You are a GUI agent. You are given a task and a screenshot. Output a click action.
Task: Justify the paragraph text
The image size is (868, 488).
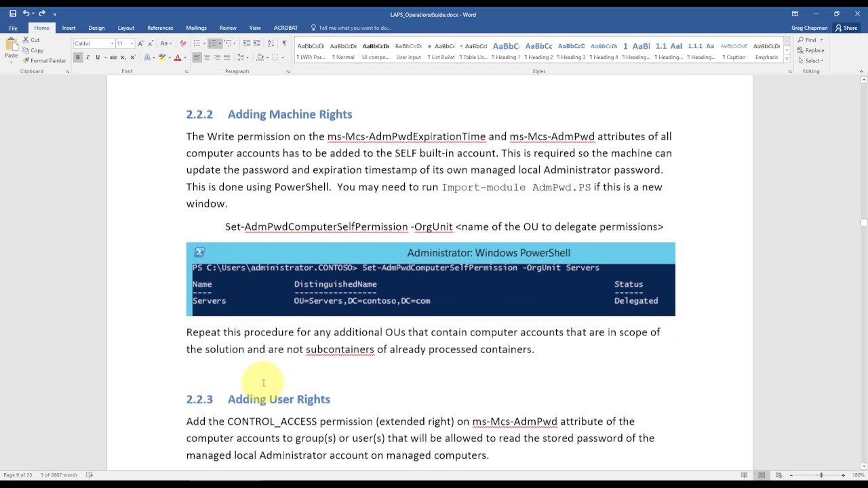[226, 58]
